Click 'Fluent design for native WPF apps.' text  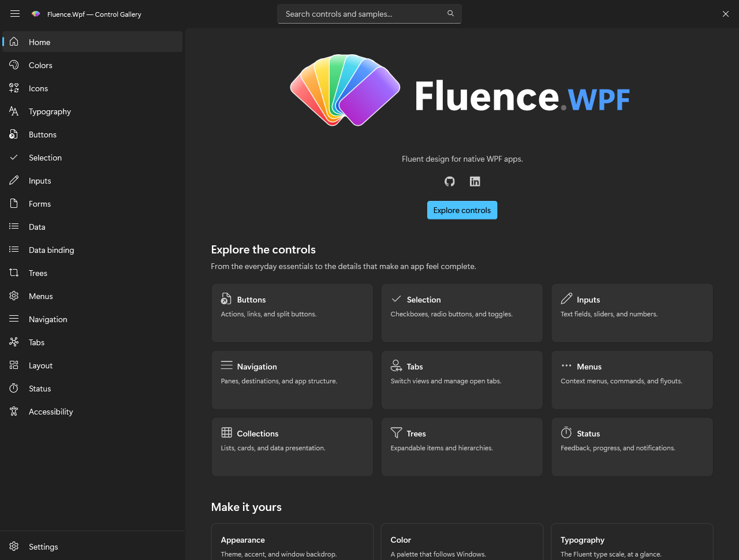point(462,159)
